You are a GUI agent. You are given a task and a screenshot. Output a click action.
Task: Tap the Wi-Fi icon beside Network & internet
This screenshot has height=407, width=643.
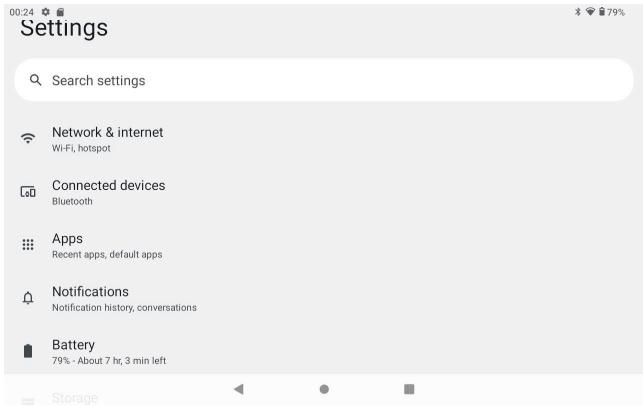pyautogui.click(x=28, y=138)
